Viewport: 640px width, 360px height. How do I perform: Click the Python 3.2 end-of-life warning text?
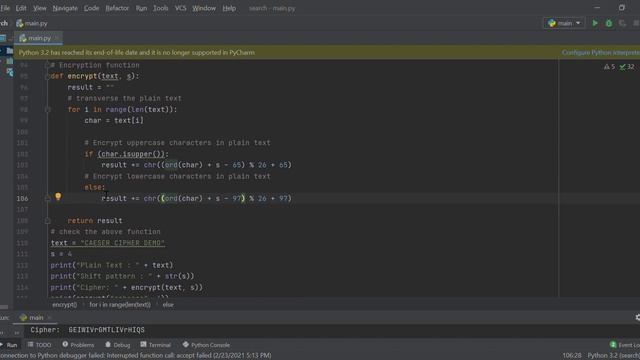137,53
